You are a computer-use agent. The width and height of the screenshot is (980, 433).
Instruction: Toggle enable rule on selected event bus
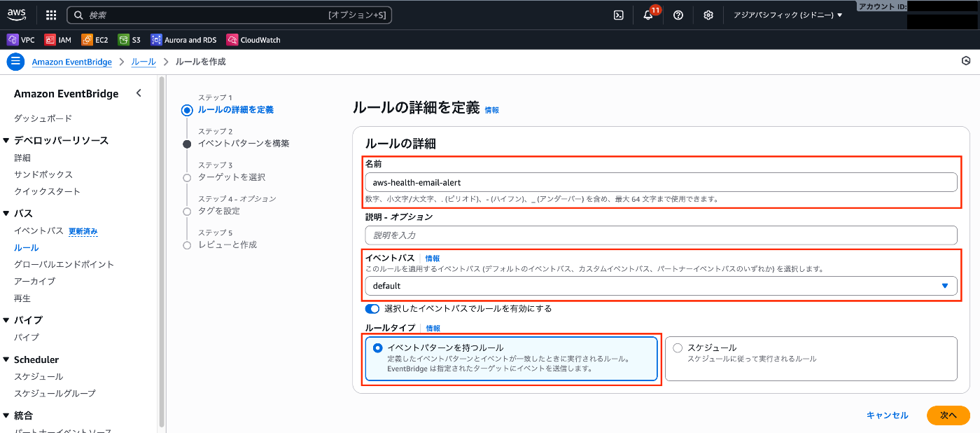point(372,308)
